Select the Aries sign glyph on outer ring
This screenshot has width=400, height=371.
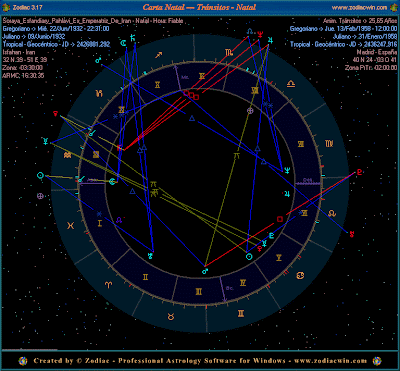coord(109,285)
